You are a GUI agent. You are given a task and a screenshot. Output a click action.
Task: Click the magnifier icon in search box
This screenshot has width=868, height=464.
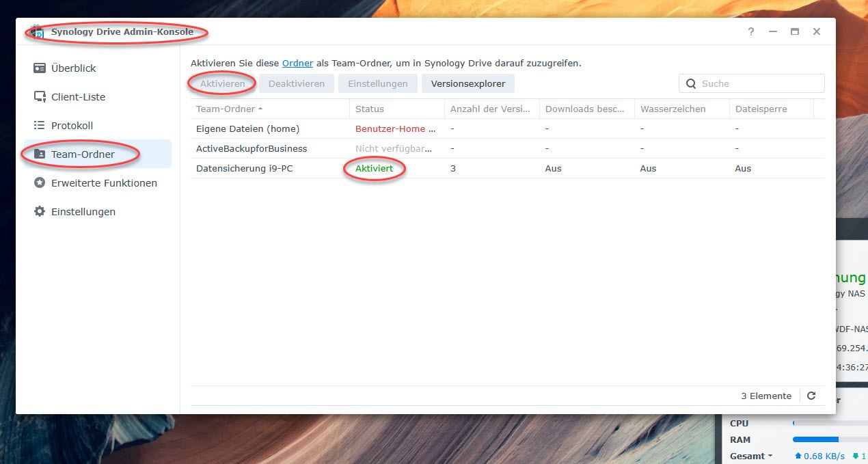[691, 84]
